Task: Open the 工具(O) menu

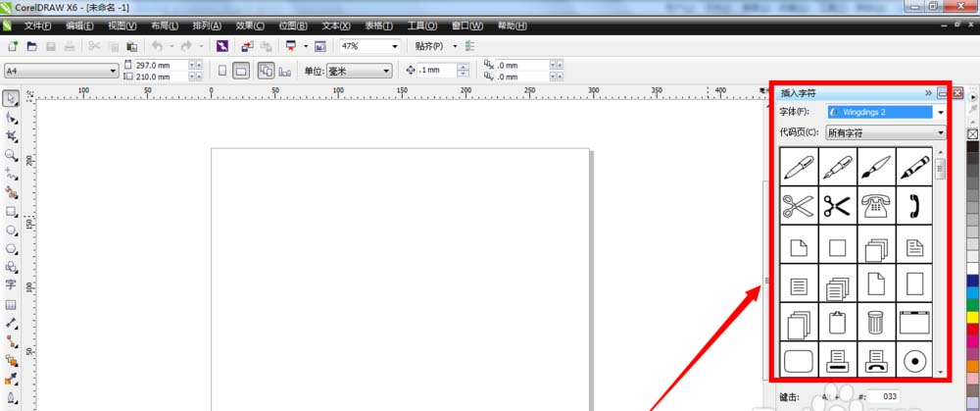Action: 421,26
